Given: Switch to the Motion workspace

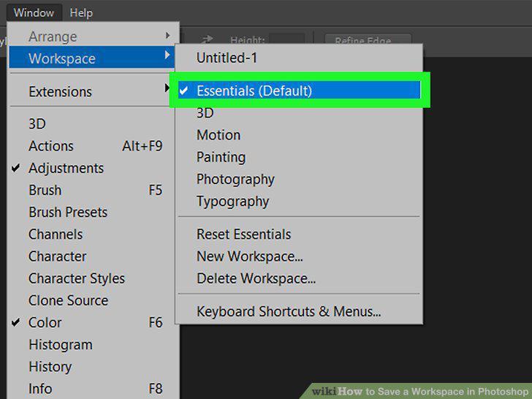Looking at the screenshot, I should pyautogui.click(x=299, y=135).
